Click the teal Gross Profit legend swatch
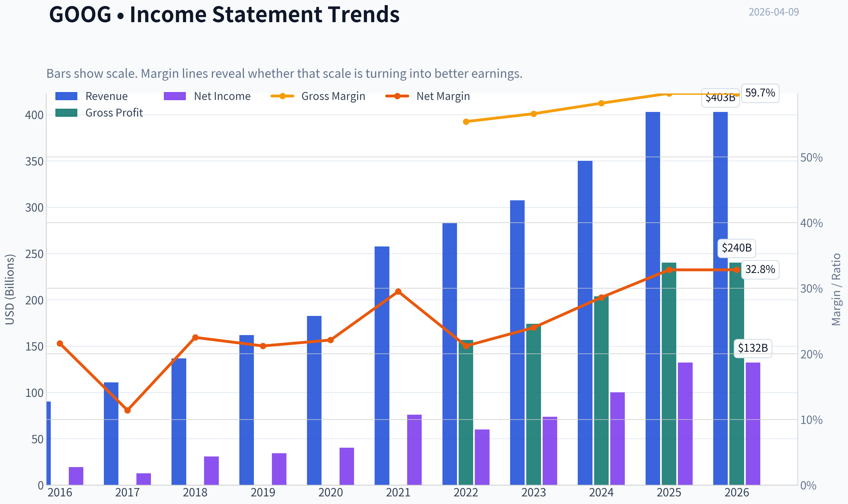 66,113
